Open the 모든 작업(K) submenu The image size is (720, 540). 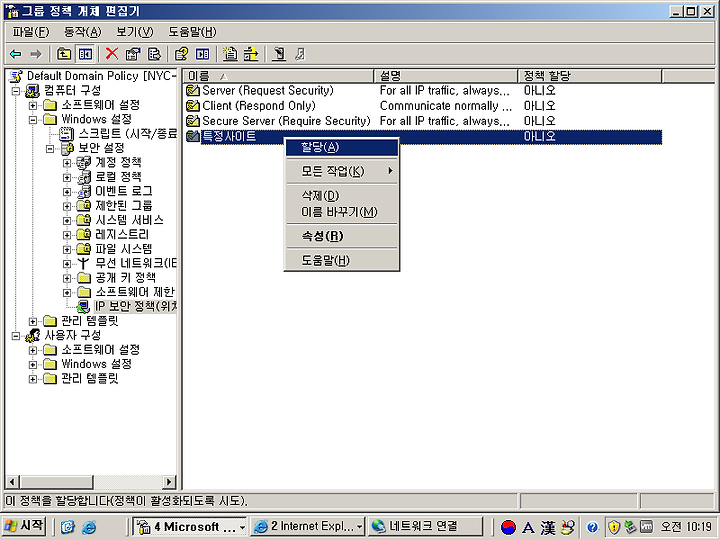(342, 171)
